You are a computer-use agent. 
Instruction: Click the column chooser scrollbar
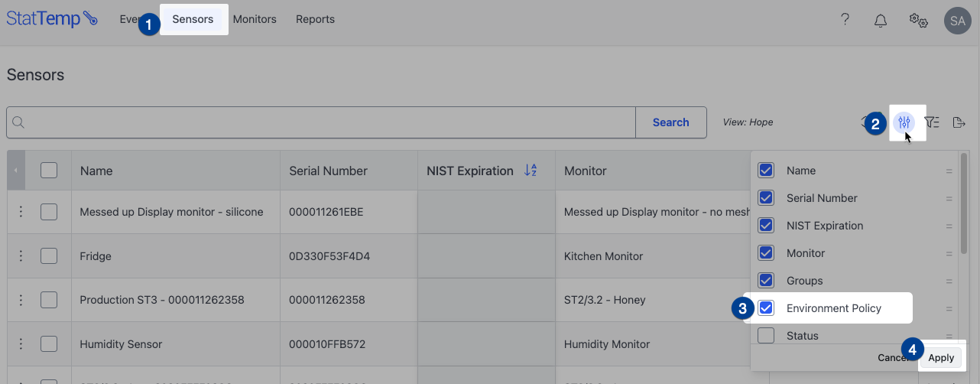click(x=965, y=204)
